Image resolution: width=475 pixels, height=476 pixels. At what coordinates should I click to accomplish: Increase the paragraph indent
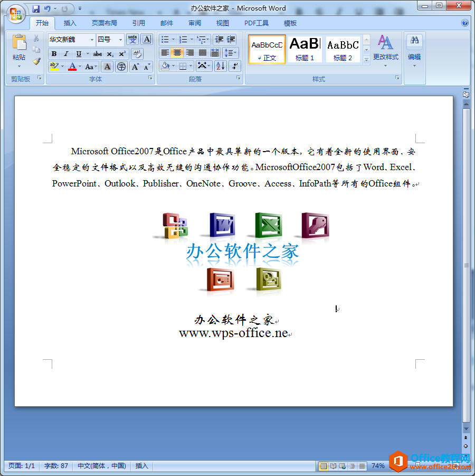click(231, 39)
